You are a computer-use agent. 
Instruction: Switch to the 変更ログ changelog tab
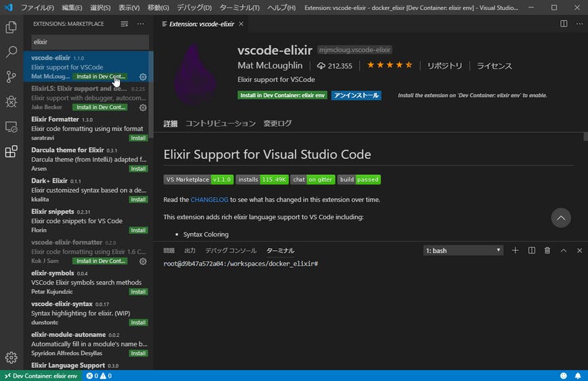[278, 123]
